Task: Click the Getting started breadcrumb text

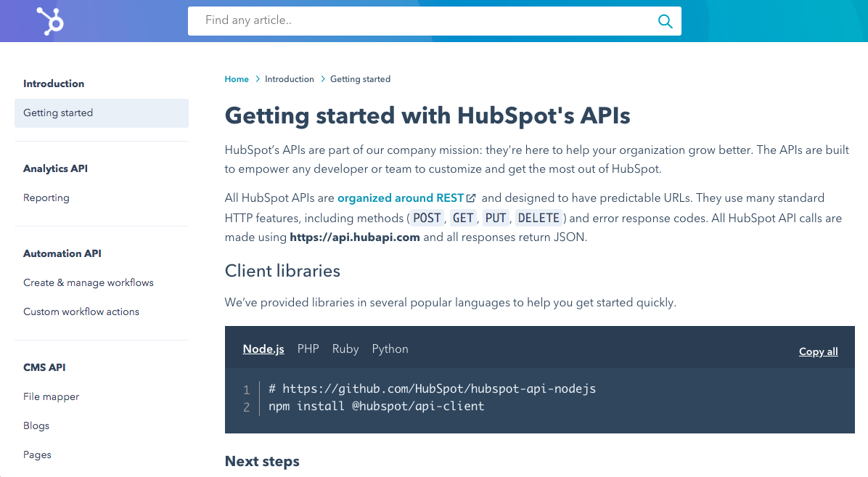Action: [x=361, y=79]
